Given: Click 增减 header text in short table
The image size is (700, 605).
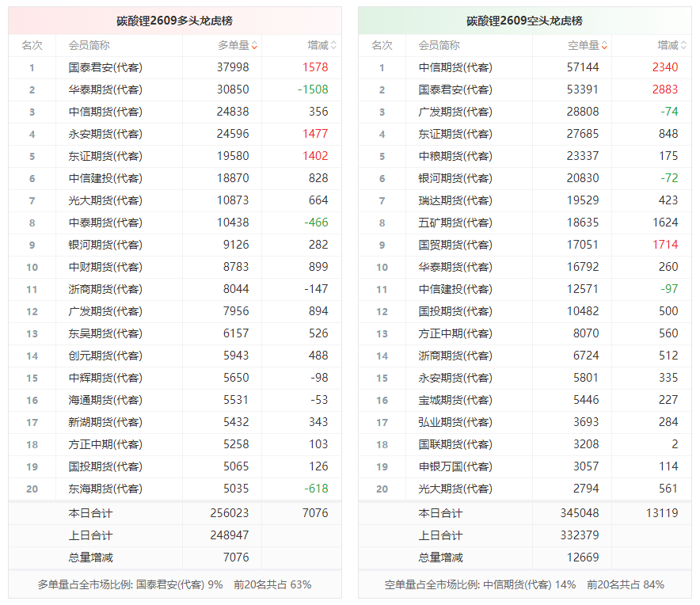Looking at the screenshot, I should pos(668,46).
